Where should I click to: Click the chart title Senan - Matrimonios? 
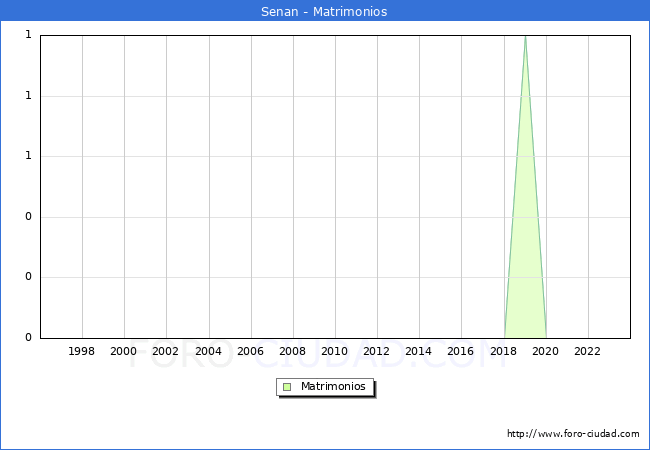click(x=324, y=12)
